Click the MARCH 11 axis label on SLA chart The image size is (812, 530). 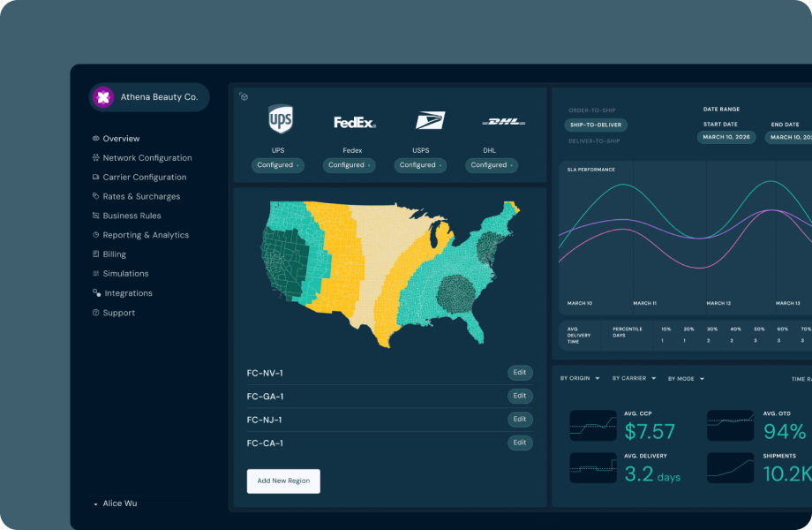point(644,303)
